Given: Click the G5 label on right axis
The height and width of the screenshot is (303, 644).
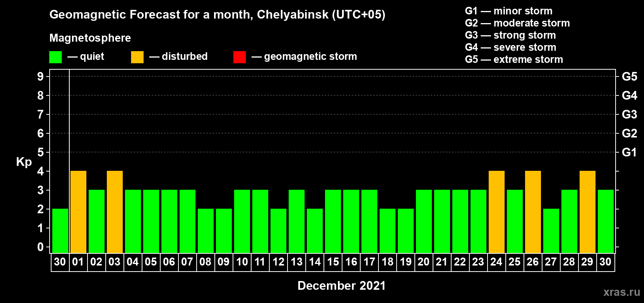Looking at the screenshot, I should (630, 77).
